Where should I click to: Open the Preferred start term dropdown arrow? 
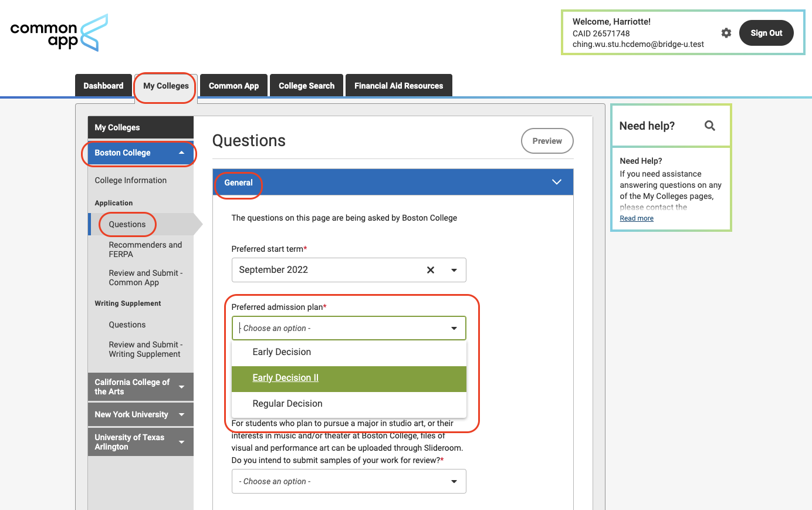(454, 270)
